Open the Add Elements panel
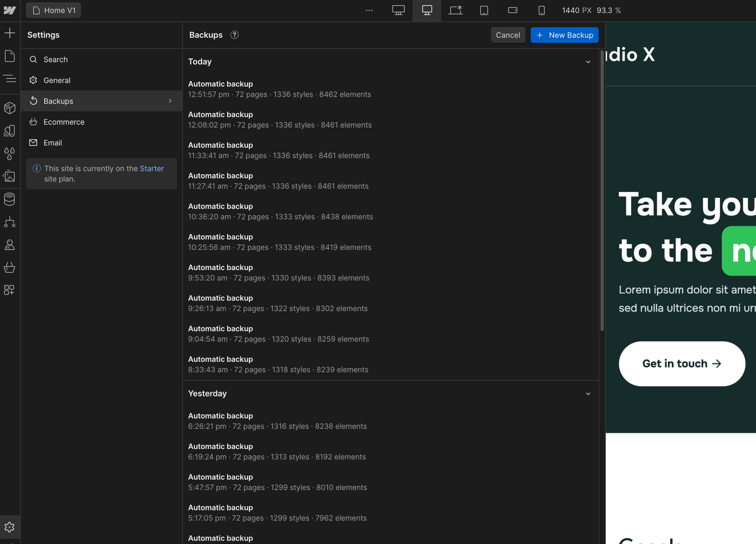 (10, 33)
